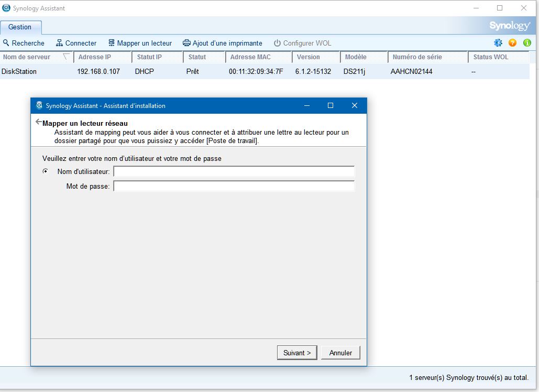This screenshot has height=392, width=539.
Task: Click Configurer WOL power button
Action: point(303,43)
